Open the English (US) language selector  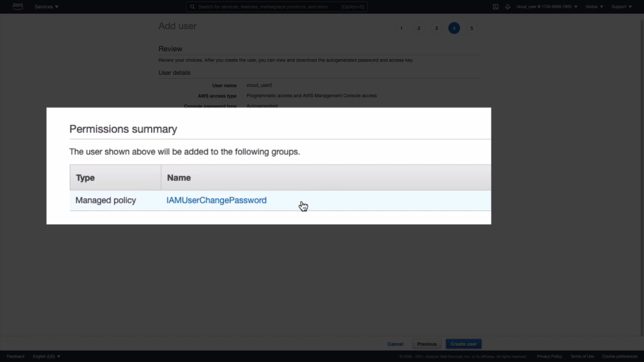click(46, 356)
